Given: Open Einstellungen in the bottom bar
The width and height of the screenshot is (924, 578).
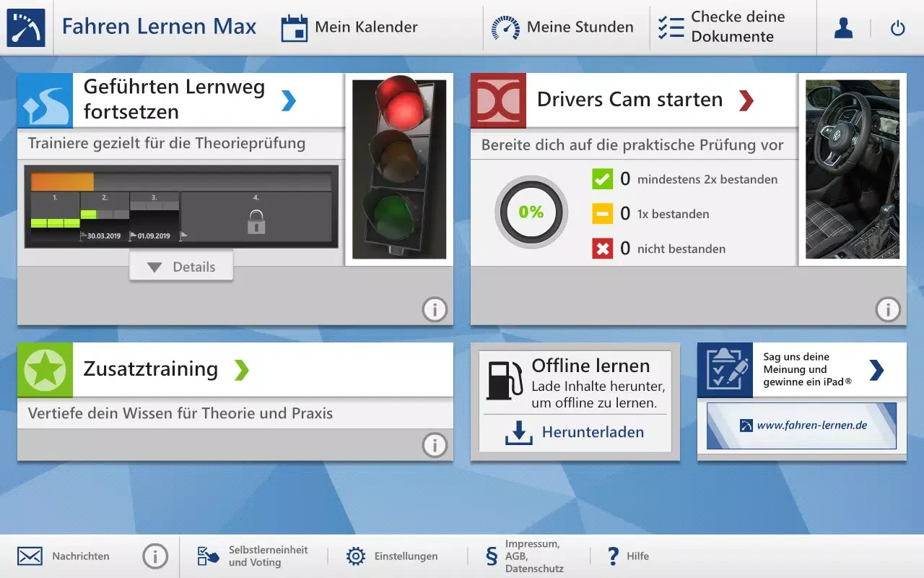Looking at the screenshot, I should [x=391, y=556].
